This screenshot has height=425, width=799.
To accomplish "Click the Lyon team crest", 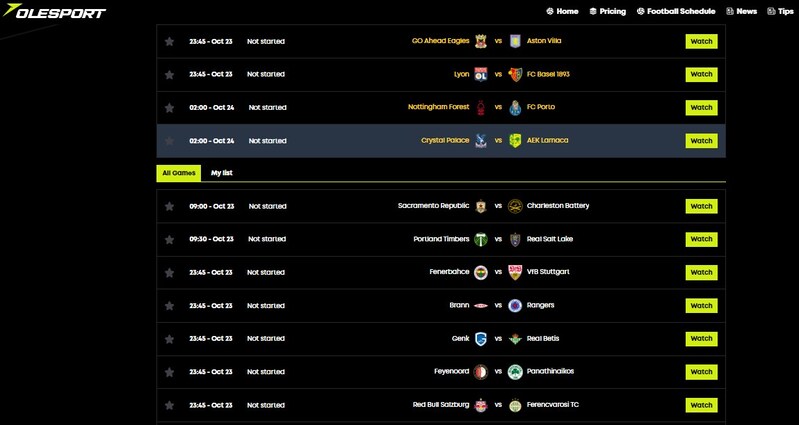I will [x=480, y=74].
